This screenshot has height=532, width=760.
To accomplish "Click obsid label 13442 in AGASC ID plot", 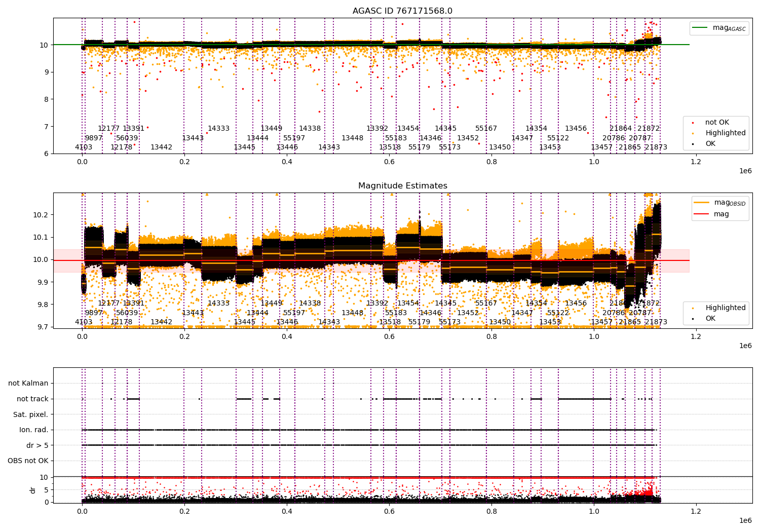I will (x=161, y=147).
